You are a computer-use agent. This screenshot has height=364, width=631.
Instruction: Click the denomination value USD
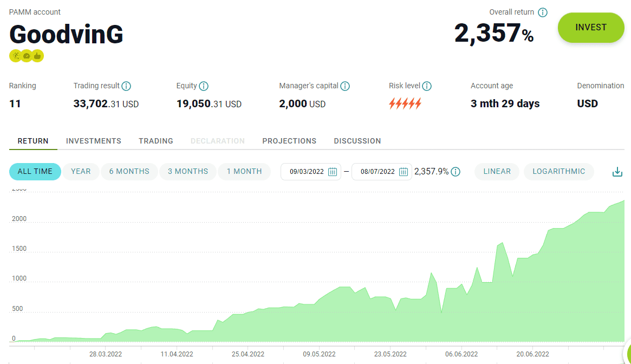click(588, 104)
